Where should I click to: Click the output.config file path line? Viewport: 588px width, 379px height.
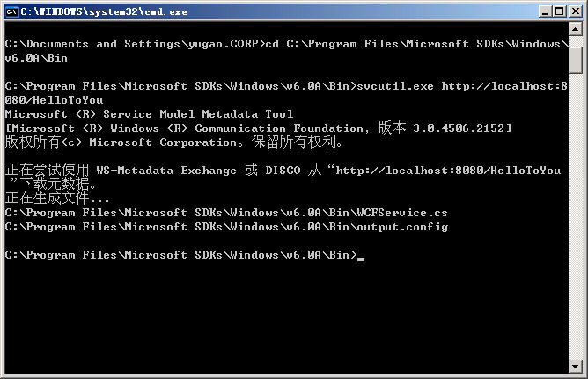226,227
